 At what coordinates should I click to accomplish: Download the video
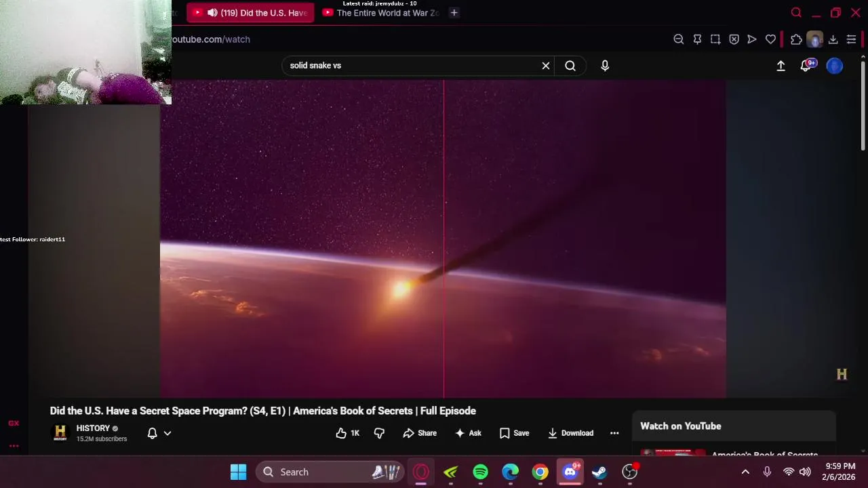pos(570,433)
